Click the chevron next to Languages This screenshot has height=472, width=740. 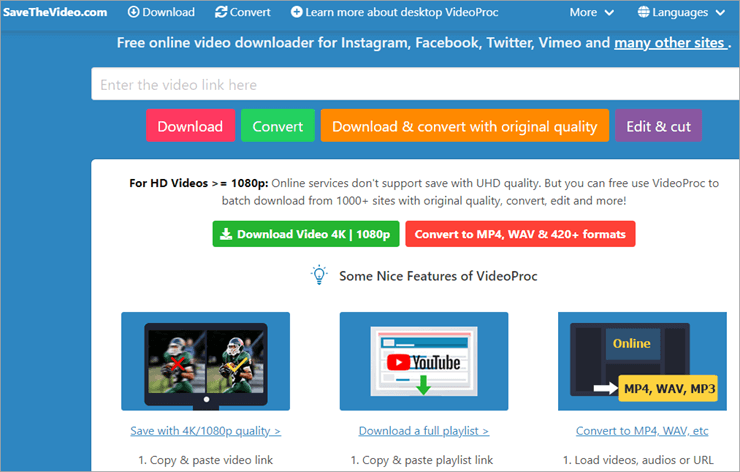click(720, 13)
